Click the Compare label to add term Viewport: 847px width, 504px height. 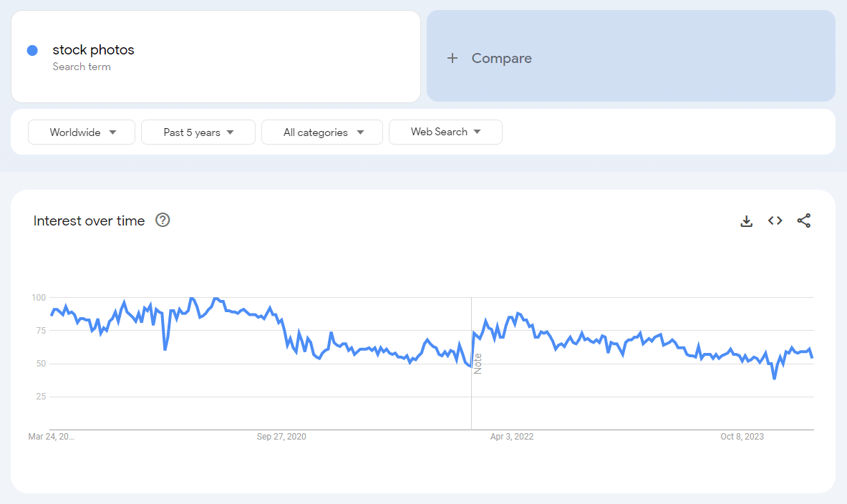pos(501,59)
